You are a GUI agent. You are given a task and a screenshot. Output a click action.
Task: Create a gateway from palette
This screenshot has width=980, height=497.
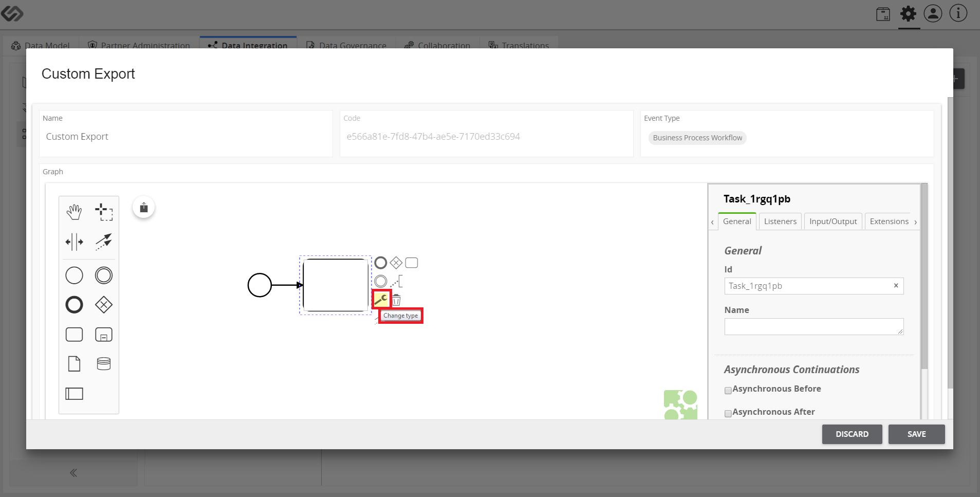pos(104,305)
